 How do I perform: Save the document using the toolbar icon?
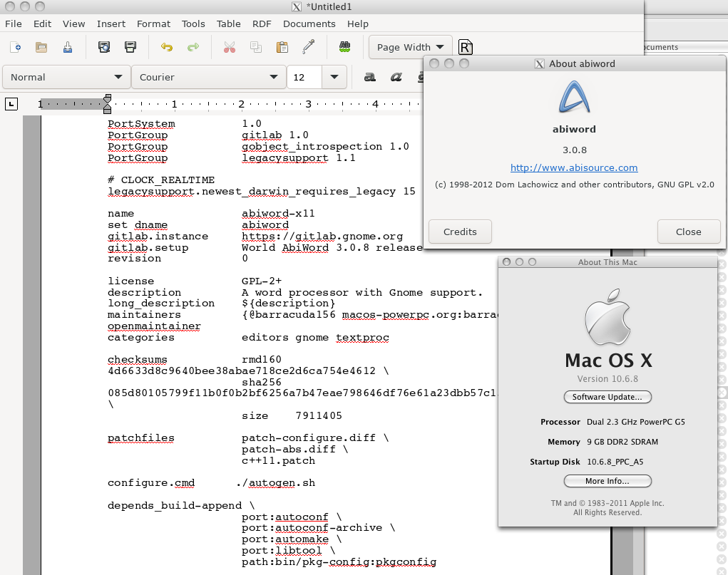(x=68, y=47)
